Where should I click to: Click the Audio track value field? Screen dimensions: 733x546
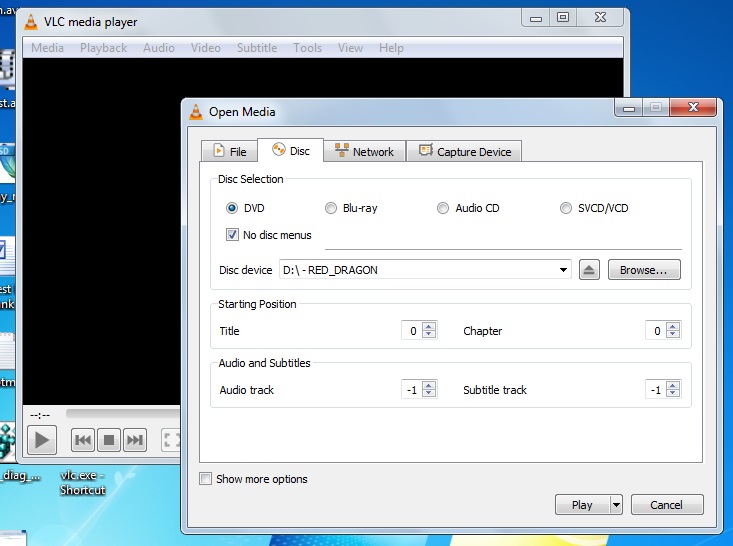pyautogui.click(x=412, y=389)
